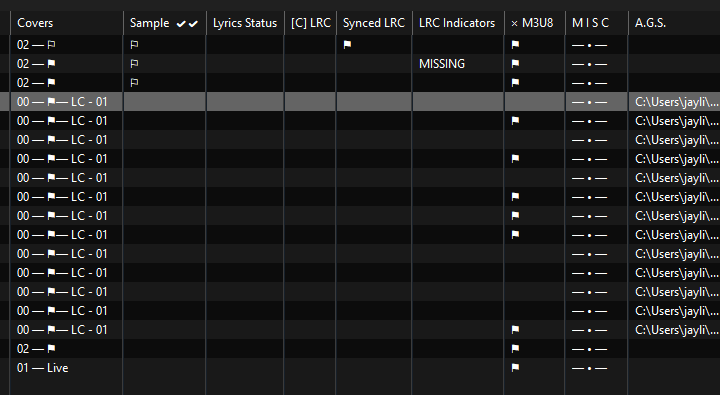This screenshot has width=720, height=395.
Task: Click the highlighted row's M I S C cell
Action: (x=590, y=102)
